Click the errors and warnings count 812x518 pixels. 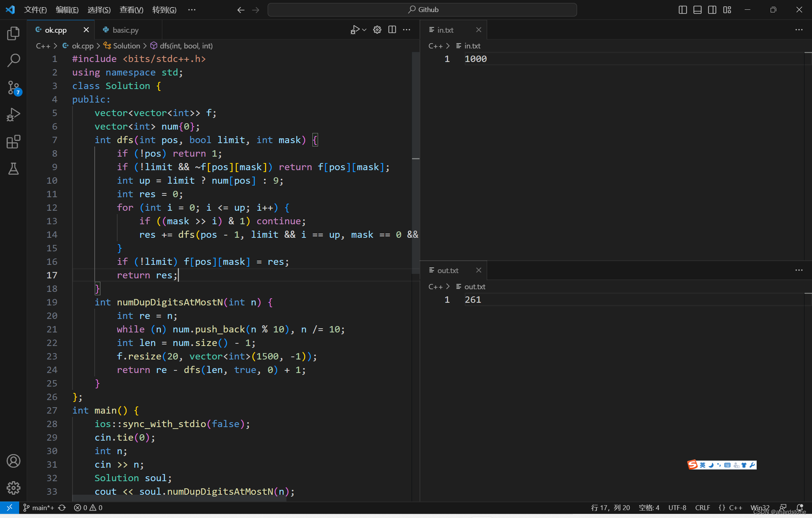tap(88, 508)
